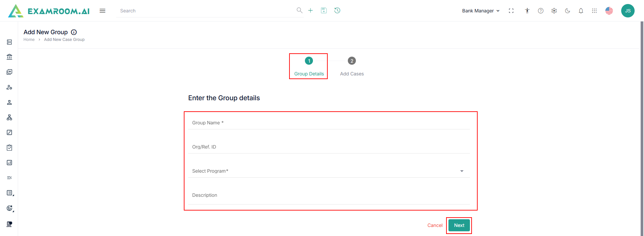Open the Select Program dropdown
This screenshot has width=644, height=236.
pyautogui.click(x=329, y=171)
